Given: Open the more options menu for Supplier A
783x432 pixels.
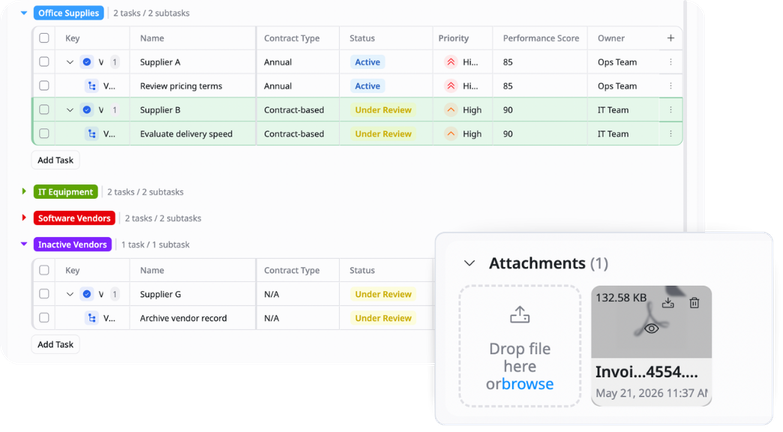Looking at the screenshot, I should click(x=671, y=62).
